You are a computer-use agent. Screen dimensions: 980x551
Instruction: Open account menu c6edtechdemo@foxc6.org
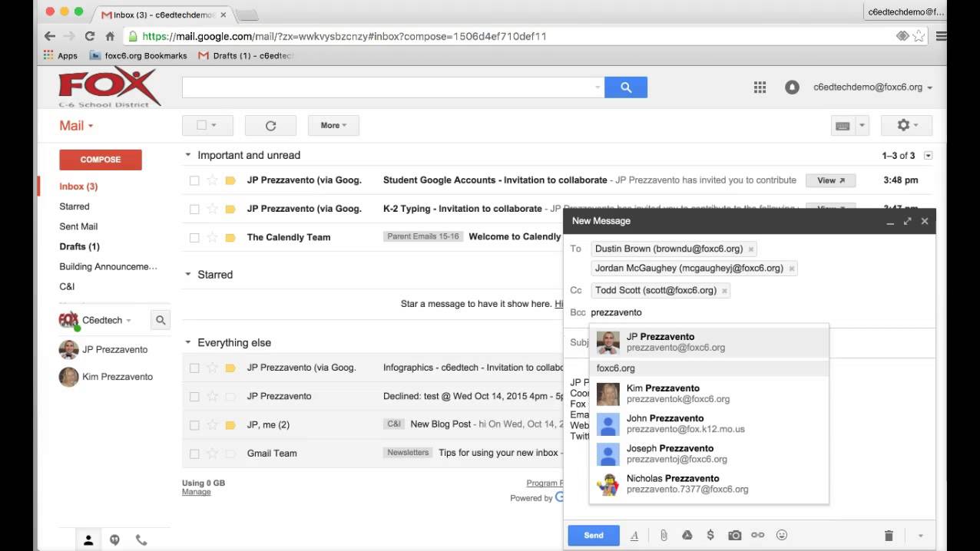[x=873, y=87]
